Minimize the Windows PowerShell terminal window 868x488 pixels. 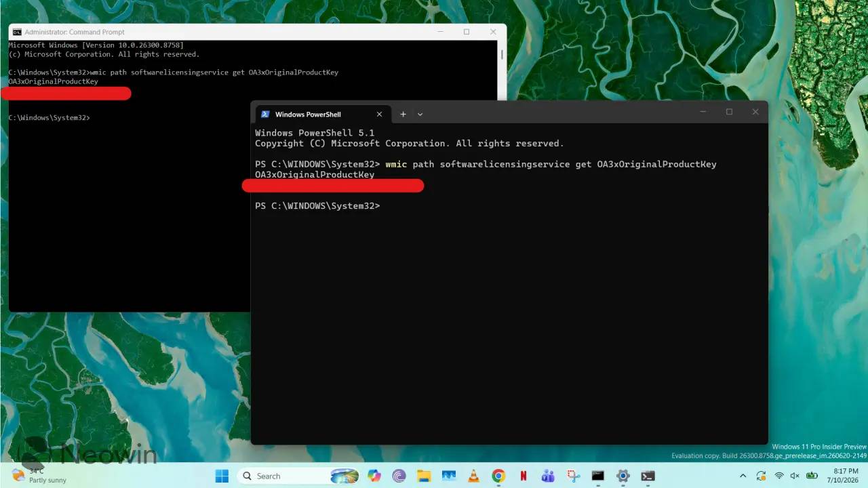(x=703, y=112)
